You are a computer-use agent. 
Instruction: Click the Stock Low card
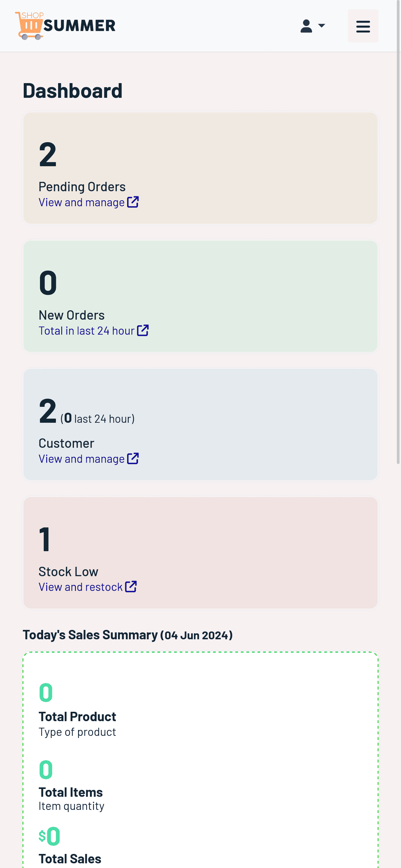click(x=200, y=553)
